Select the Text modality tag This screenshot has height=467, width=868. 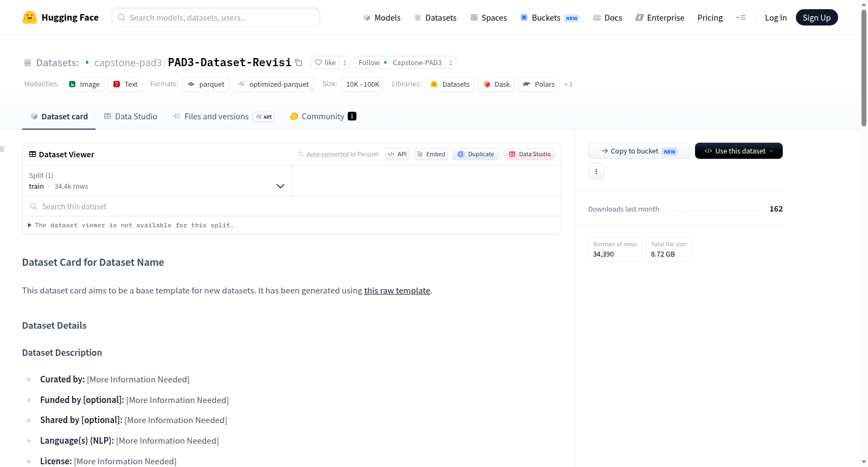(x=125, y=84)
